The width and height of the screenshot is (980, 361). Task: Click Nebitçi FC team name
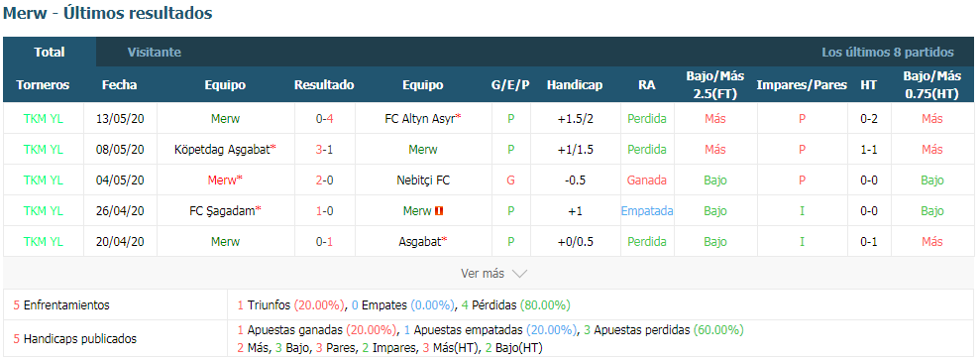coord(423,180)
